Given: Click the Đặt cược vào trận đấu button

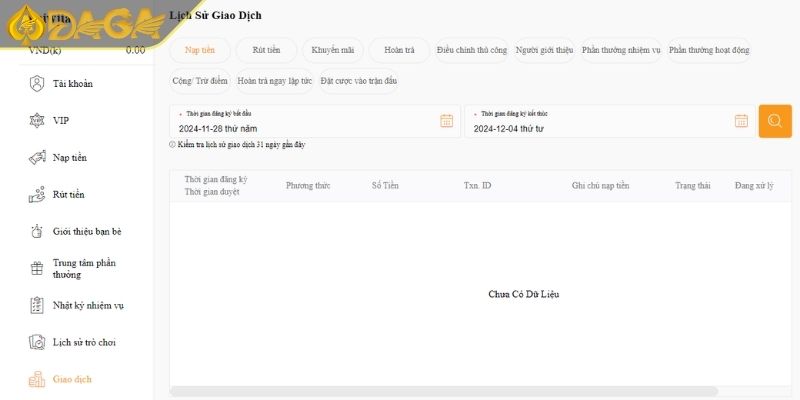Looking at the screenshot, I should coord(358,80).
